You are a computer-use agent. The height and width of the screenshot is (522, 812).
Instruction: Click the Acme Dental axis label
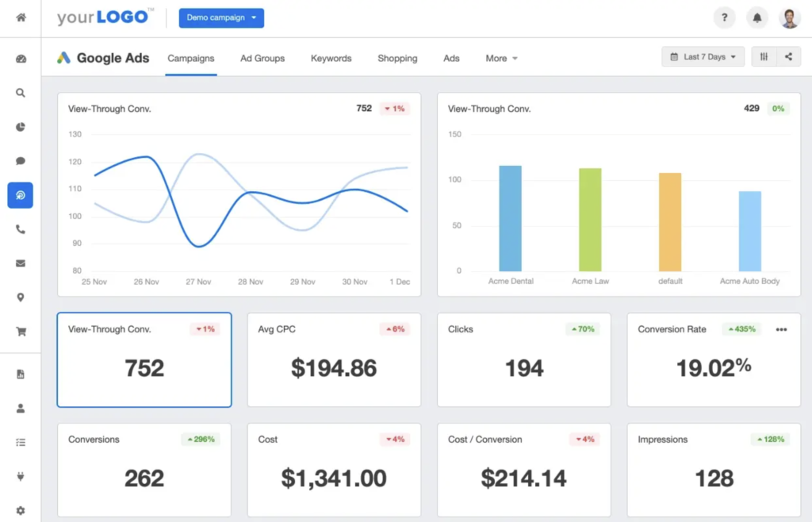pyautogui.click(x=511, y=281)
